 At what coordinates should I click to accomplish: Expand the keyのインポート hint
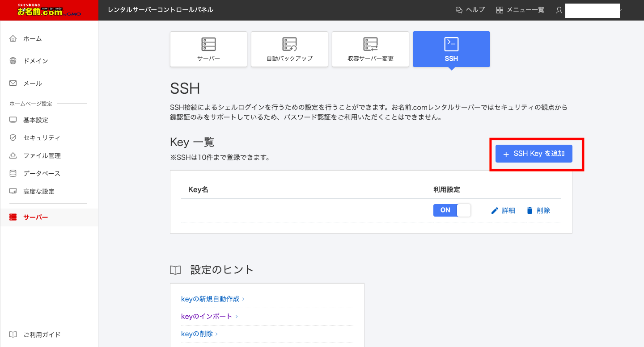pyautogui.click(x=207, y=316)
